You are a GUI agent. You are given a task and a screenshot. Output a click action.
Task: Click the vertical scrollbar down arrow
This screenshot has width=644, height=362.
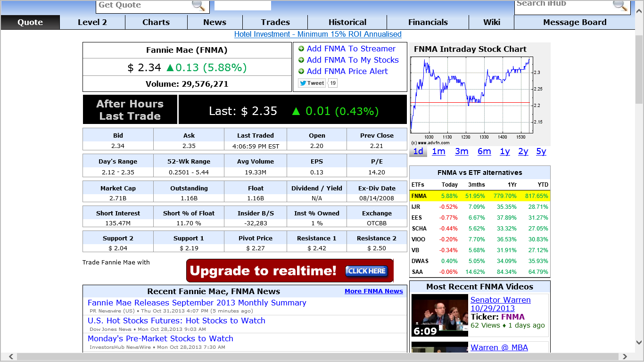tap(639, 342)
